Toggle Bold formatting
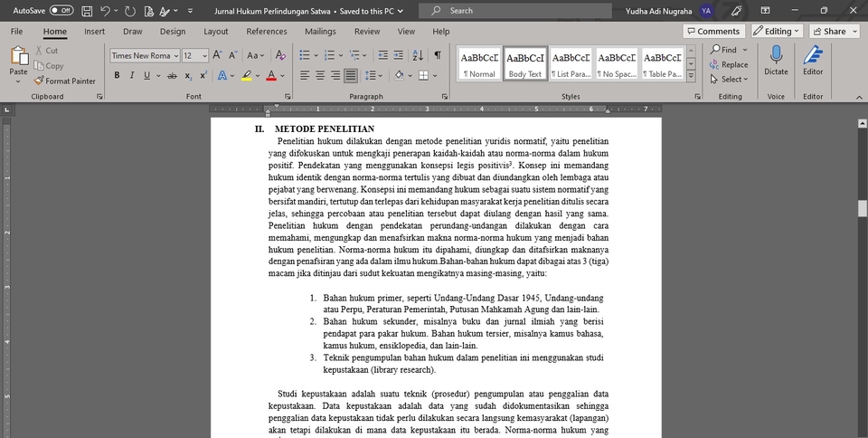Image resolution: width=868 pixels, height=438 pixels. [117, 76]
